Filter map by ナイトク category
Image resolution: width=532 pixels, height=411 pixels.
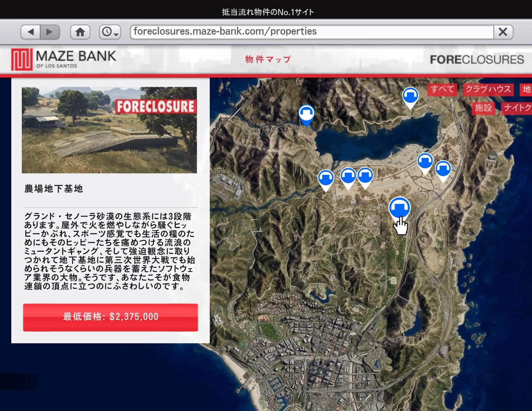pyautogui.click(x=516, y=108)
